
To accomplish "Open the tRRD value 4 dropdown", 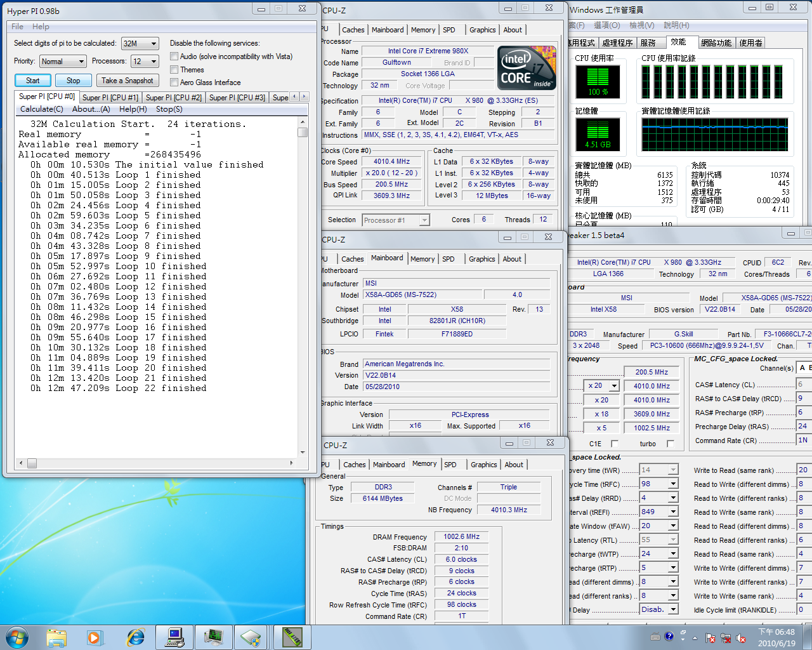I will pos(659,498).
